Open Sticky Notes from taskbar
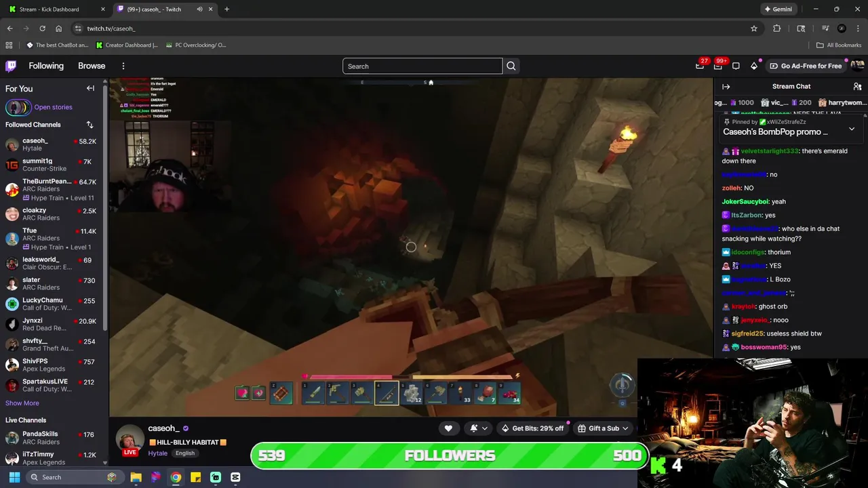The image size is (868, 488). [x=195, y=477]
